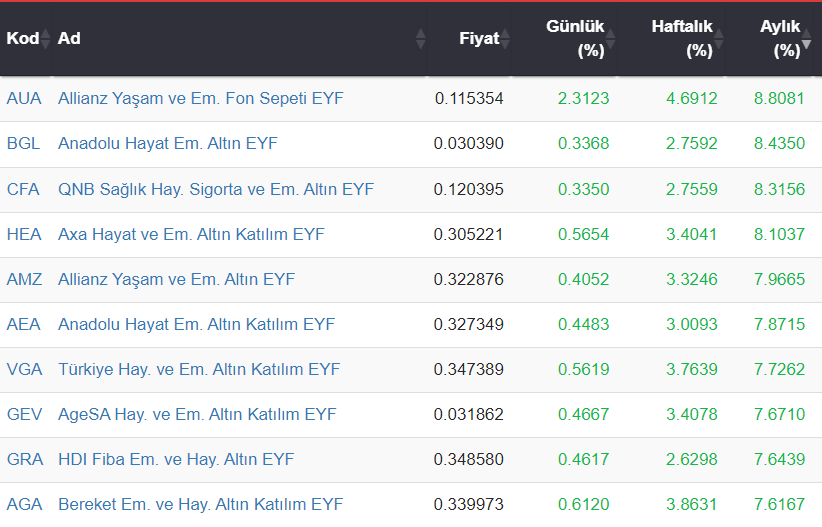Select weekly change 2.7592

pyautogui.click(x=692, y=144)
